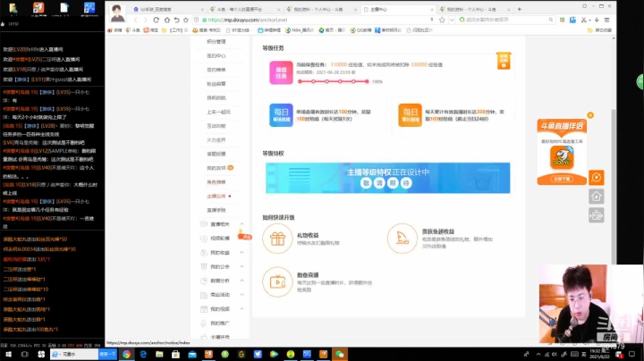Viewport: 644px width, 361px height.
Task: Switch to the lol手游_百度搜索 tab
Action: coord(168,9)
